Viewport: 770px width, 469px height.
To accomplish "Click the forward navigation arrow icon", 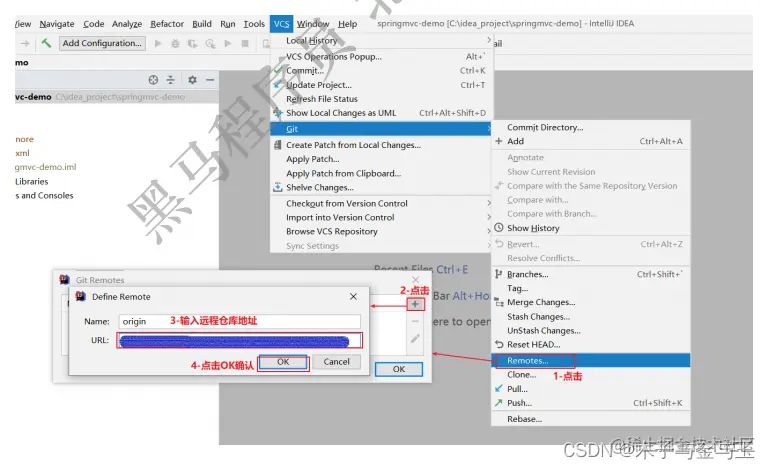I will tap(25, 44).
